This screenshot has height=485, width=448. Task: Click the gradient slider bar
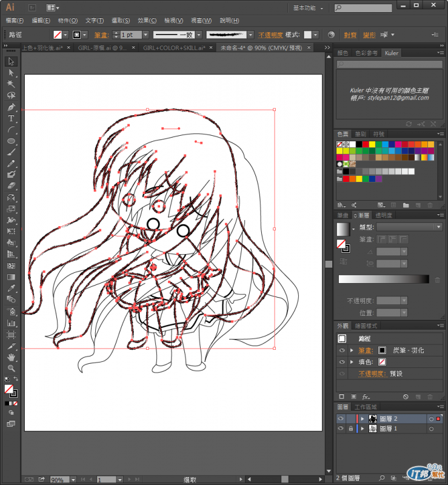tap(384, 279)
